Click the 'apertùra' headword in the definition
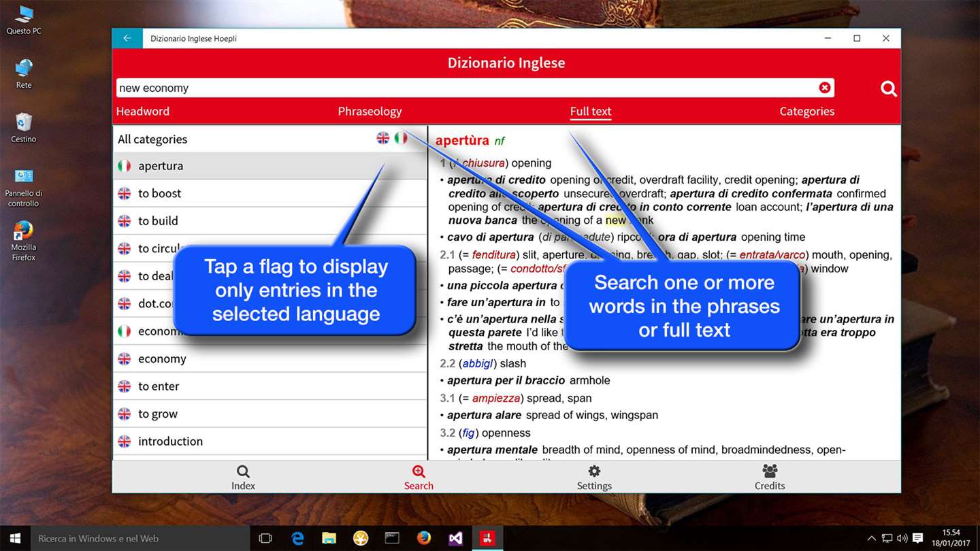Image resolution: width=980 pixels, height=551 pixels. click(x=462, y=141)
